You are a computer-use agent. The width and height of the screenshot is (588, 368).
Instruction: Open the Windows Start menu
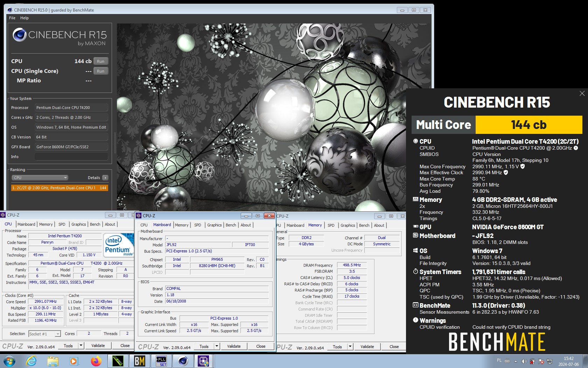9,361
